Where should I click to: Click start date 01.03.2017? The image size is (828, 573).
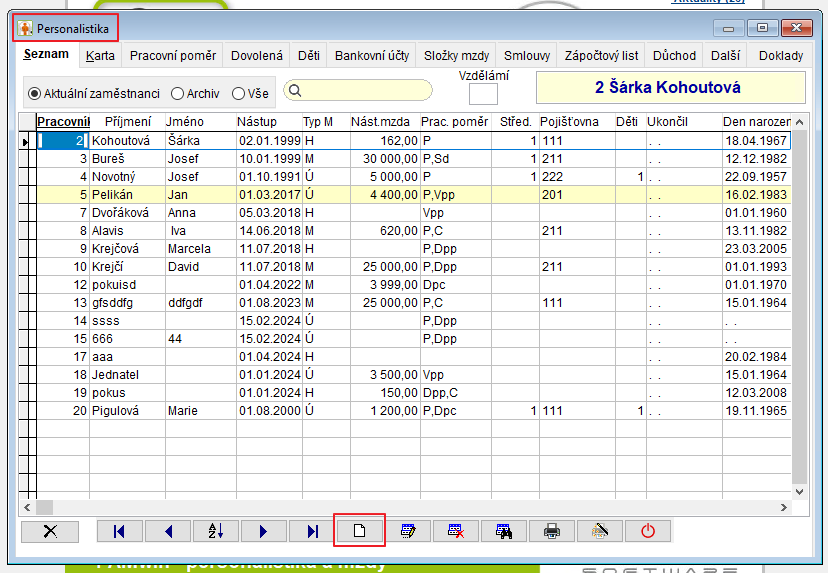pos(269,195)
